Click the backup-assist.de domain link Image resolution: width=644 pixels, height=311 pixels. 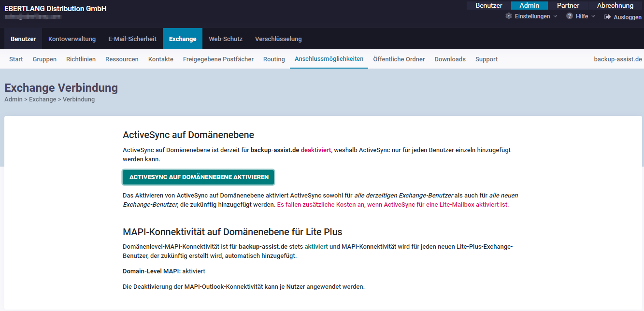coord(618,59)
